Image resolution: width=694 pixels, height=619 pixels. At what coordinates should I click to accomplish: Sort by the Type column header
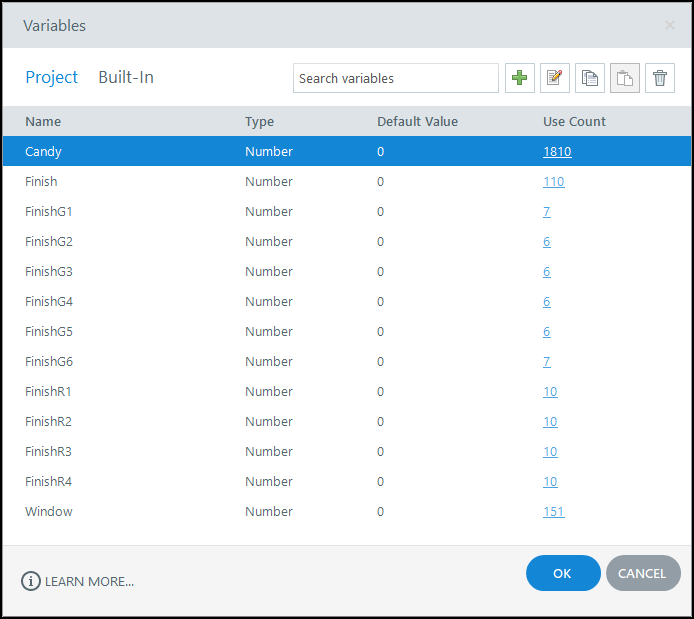tap(259, 122)
